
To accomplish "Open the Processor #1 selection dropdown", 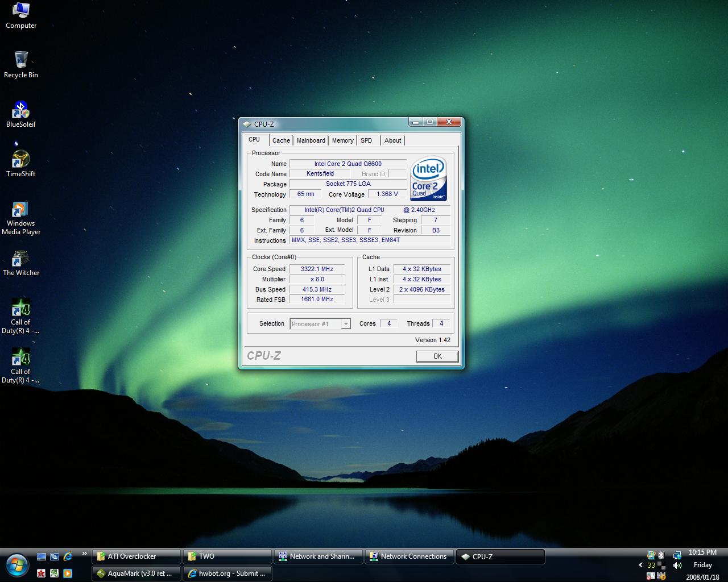I will 320,324.
